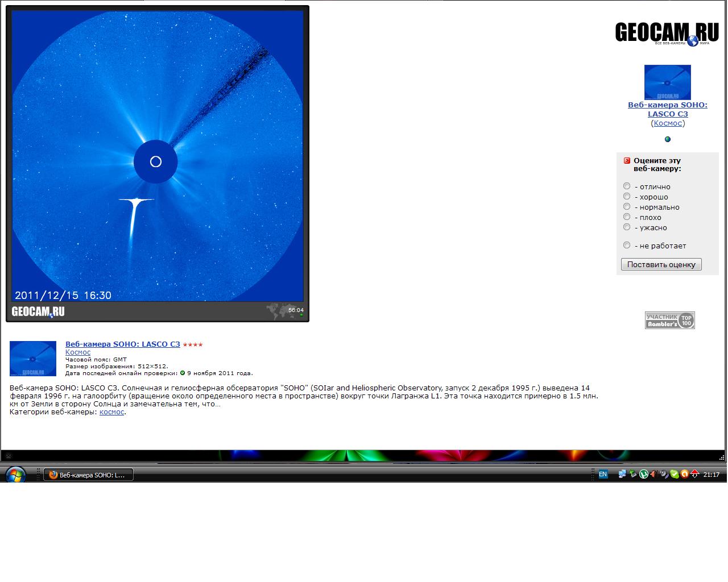
Task: Click the small webcam thumbnail beside the description
Action: click(33, 359)
